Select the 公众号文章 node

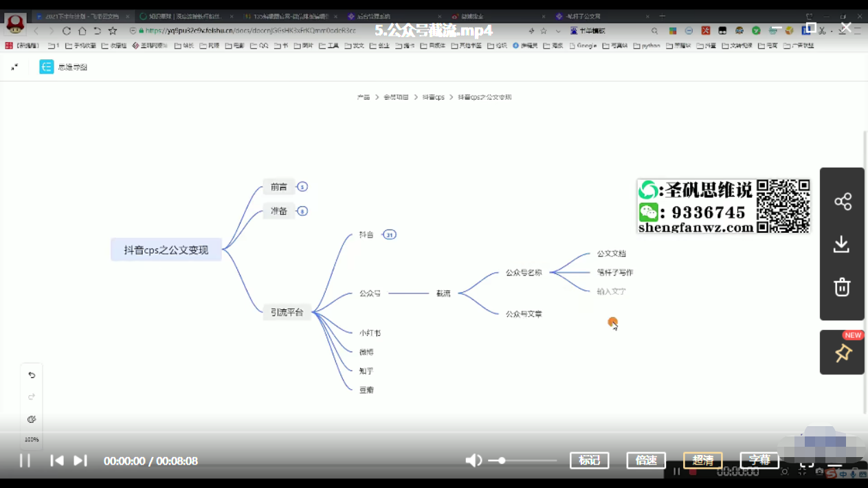click(524, 314)
